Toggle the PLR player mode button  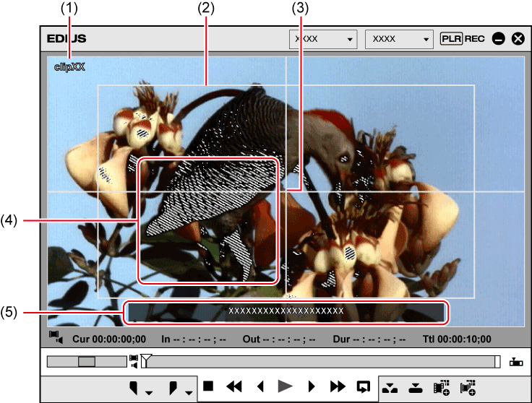click(x=451, y=38)
